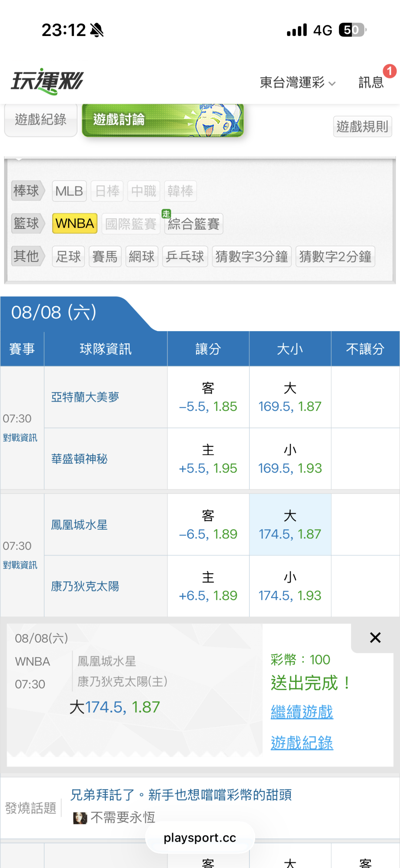This screenshot has height=868, width=400.
Task: Pick 客 -5.5, 1.85 for 亞特蘭大美夢
Action: click(x=208, y=397)
